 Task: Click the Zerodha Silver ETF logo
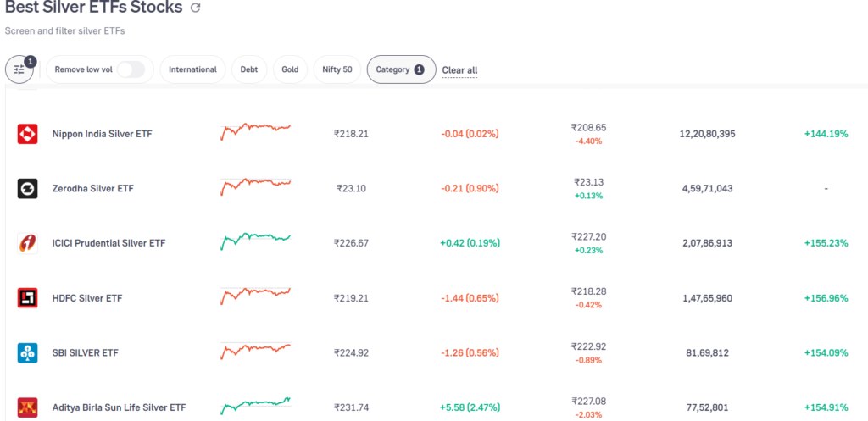tap(27, 189)
